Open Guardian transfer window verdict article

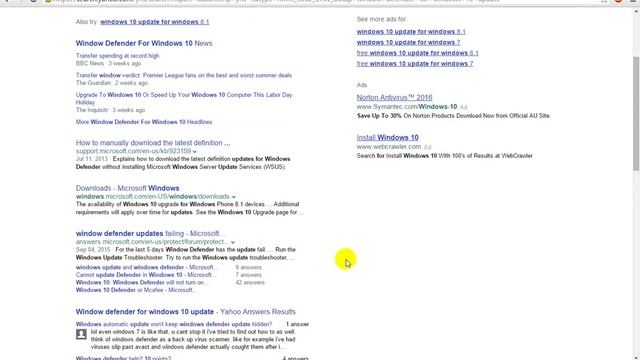[184, 75]
